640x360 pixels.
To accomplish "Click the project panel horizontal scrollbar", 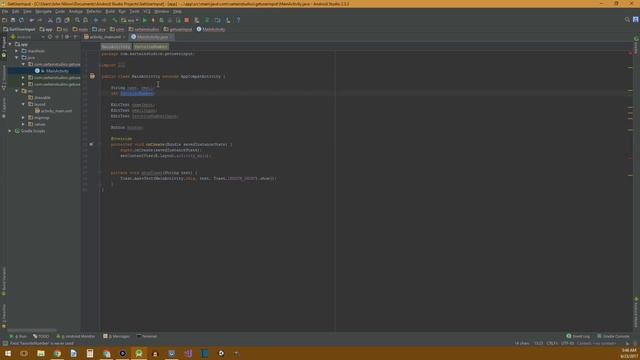I will click(x=32, y=330).
